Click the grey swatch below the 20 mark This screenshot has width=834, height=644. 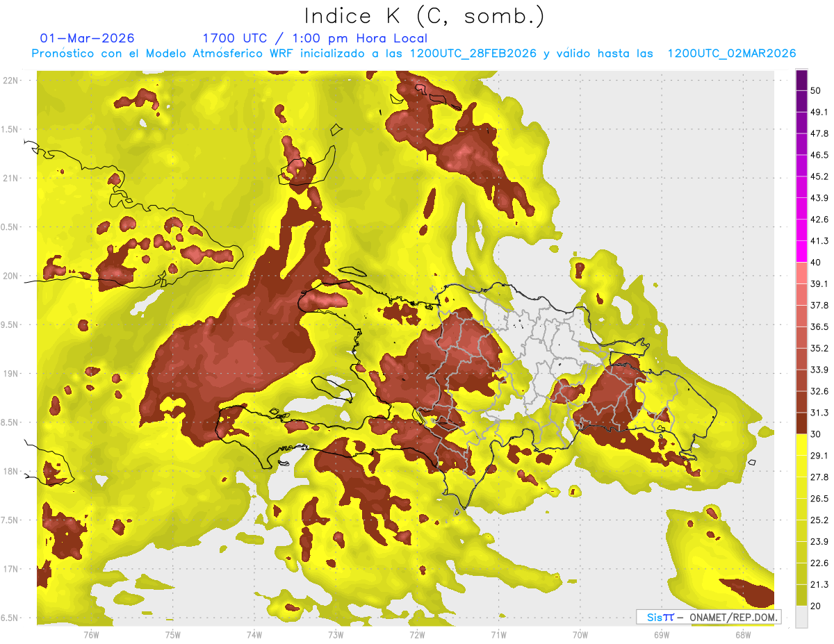[802, 616]
